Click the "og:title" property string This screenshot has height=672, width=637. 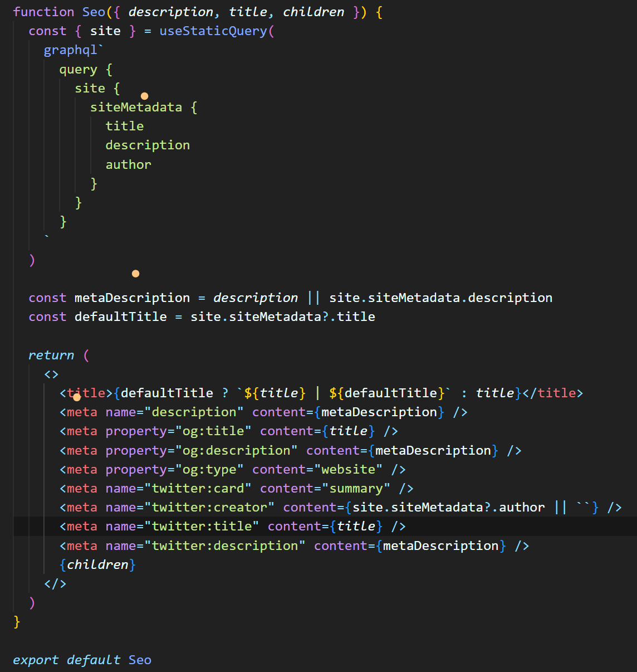213,431
